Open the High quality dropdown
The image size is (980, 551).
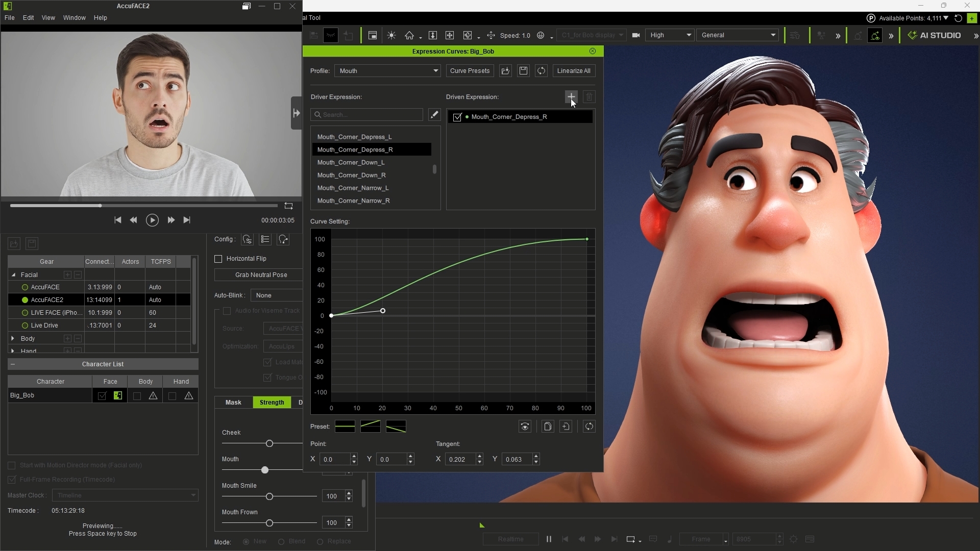[670, 35]
